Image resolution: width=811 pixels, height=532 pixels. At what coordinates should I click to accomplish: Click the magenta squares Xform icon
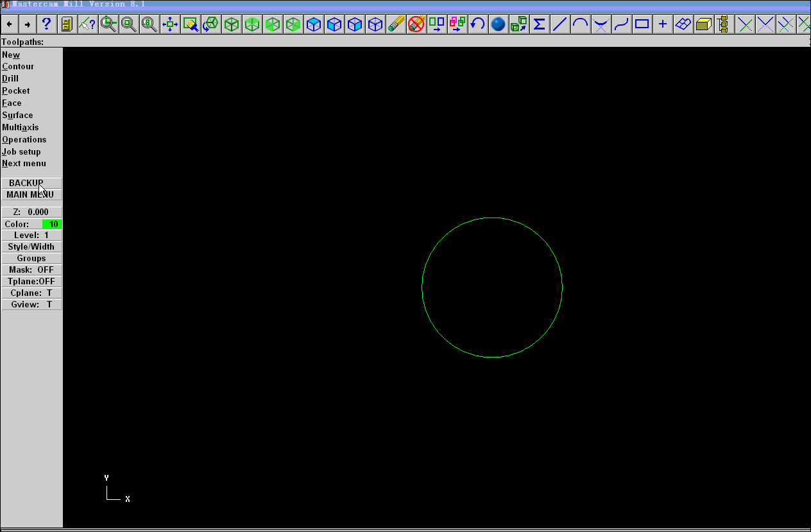tap(457, 24)
